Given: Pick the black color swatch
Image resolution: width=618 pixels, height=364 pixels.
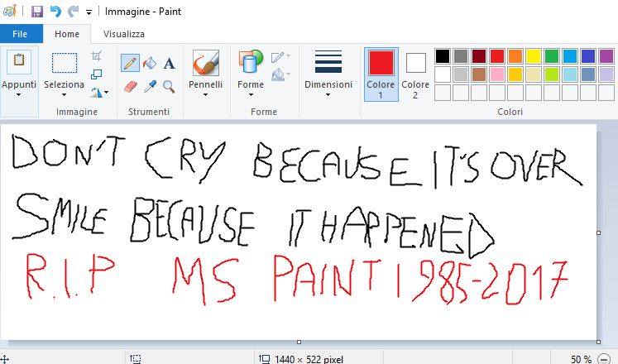Looking at the screenshot, I should coord(443,56).
